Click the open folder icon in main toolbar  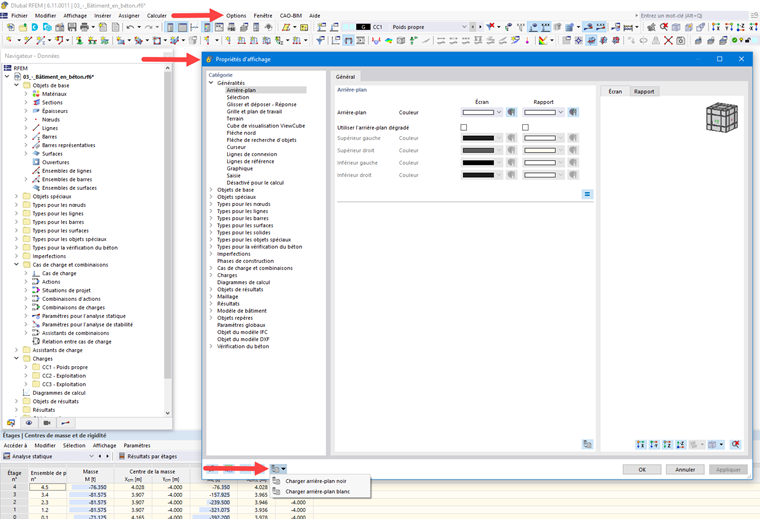click(23, 27)
